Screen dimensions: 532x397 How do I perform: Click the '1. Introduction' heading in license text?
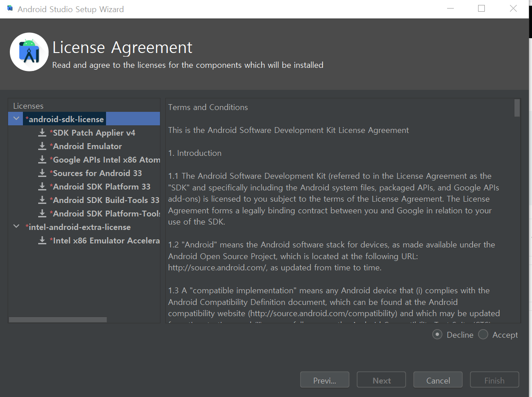pos(195,153)
